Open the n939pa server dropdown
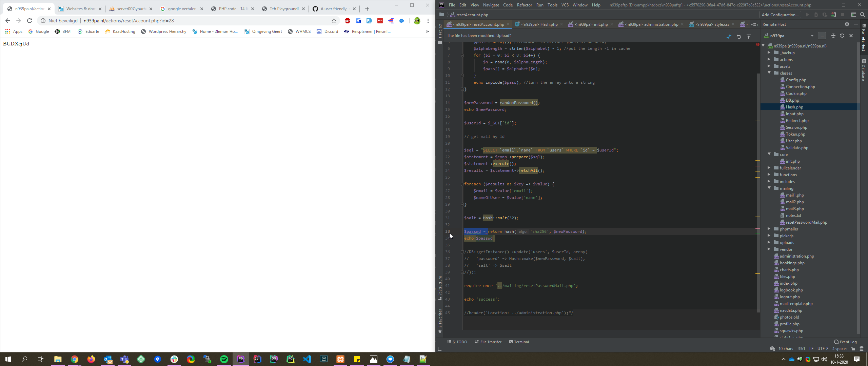 coord(812,36)
